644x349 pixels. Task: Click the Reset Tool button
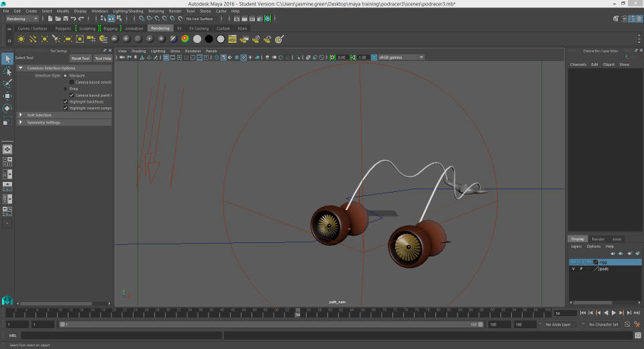(80, 58)
